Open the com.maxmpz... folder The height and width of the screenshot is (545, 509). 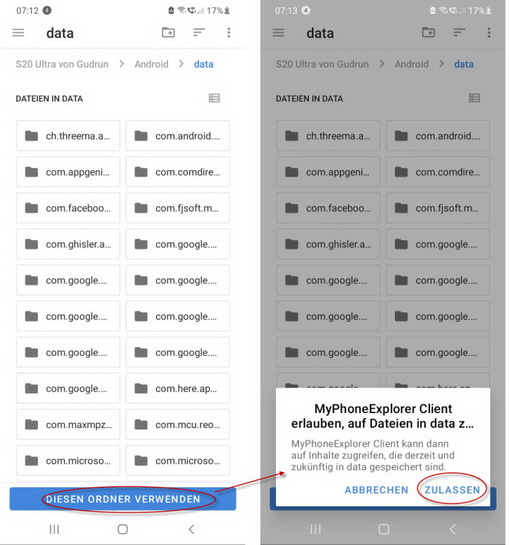68,424
